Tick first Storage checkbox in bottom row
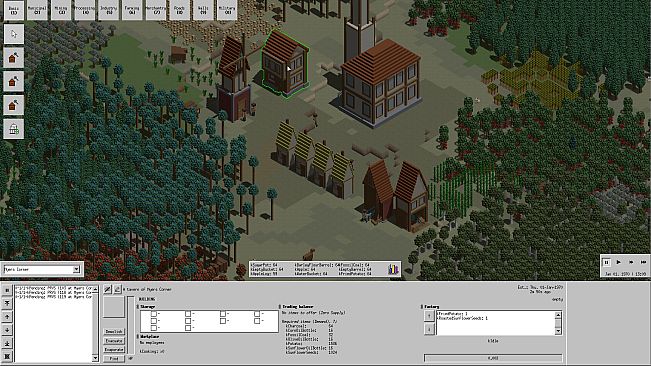The width and height of the screenshot is (651, 366). 154,328
